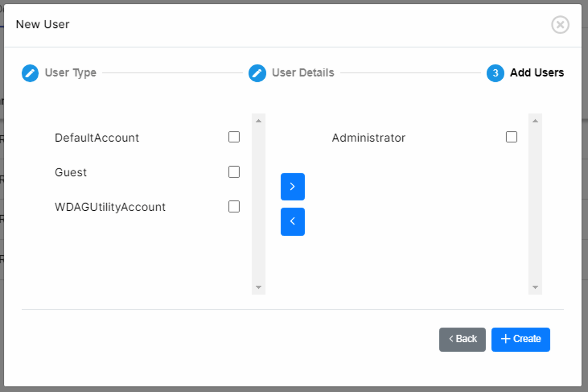The image size is (588, 392).
Task: Click the Create button
Action: tap(520, 339)
